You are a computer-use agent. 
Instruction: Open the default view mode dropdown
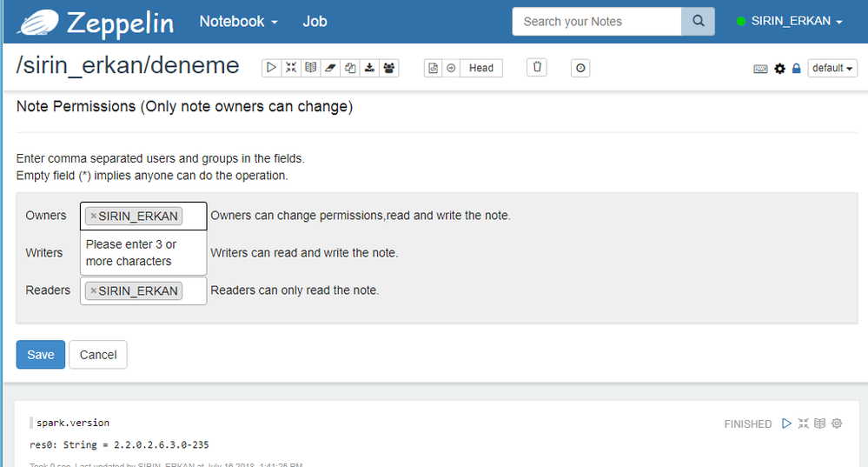coord(832,68)
